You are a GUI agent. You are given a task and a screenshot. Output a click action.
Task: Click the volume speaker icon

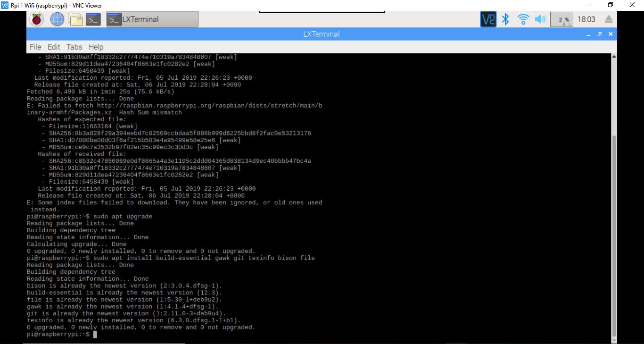(x=539, y=19)
